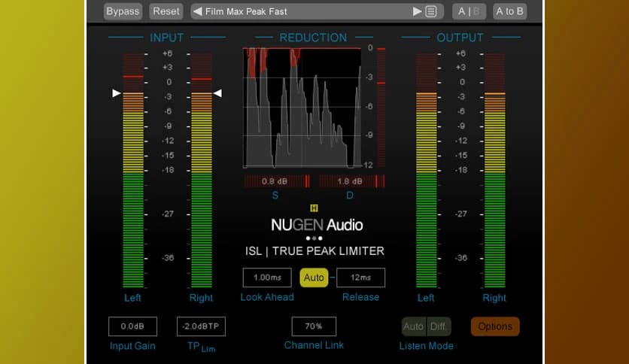Open the Options panel
Viewport: 629px width, 364px height.
point(495,326)
